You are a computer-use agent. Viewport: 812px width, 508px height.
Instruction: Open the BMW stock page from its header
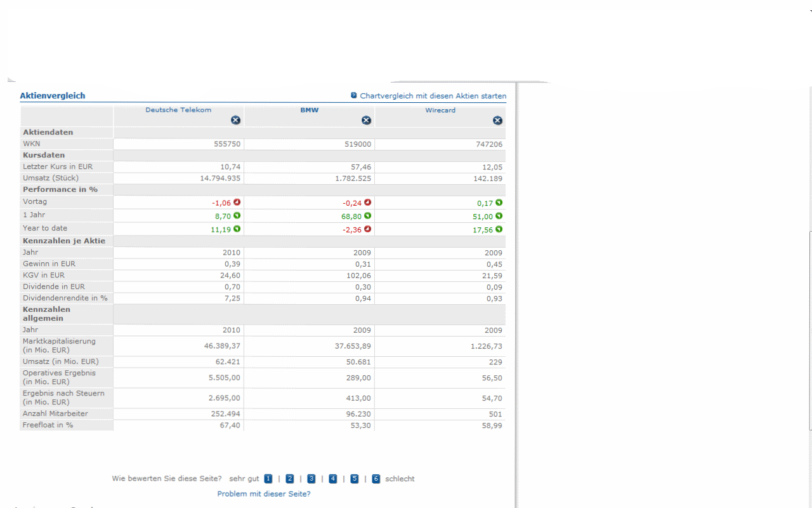click(x=309, y=109)
